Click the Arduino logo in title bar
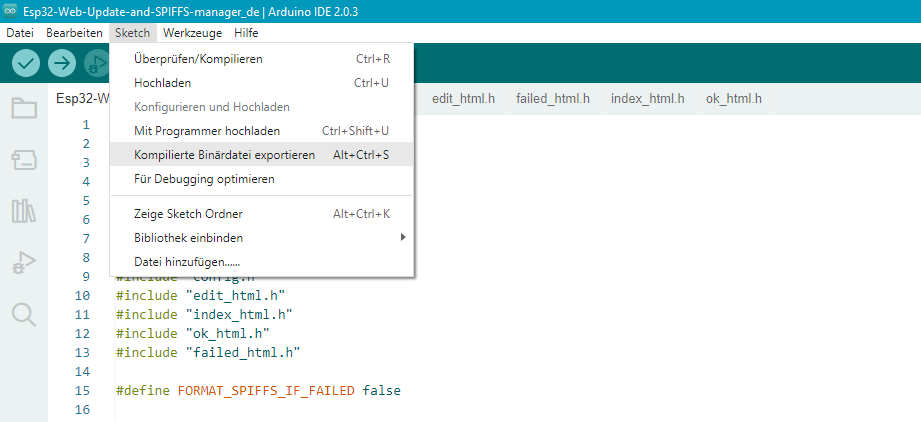This screenshot has width=921, height=422. click(x=10, y=11)
